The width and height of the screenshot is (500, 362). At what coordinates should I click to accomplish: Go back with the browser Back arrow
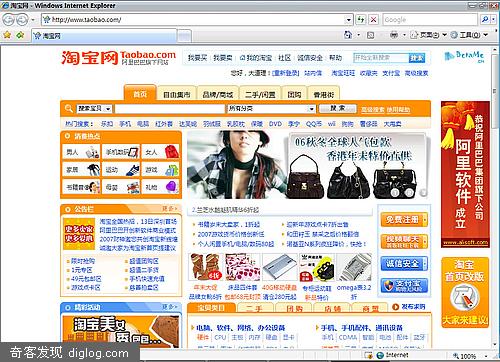click(x=8, y=20)
